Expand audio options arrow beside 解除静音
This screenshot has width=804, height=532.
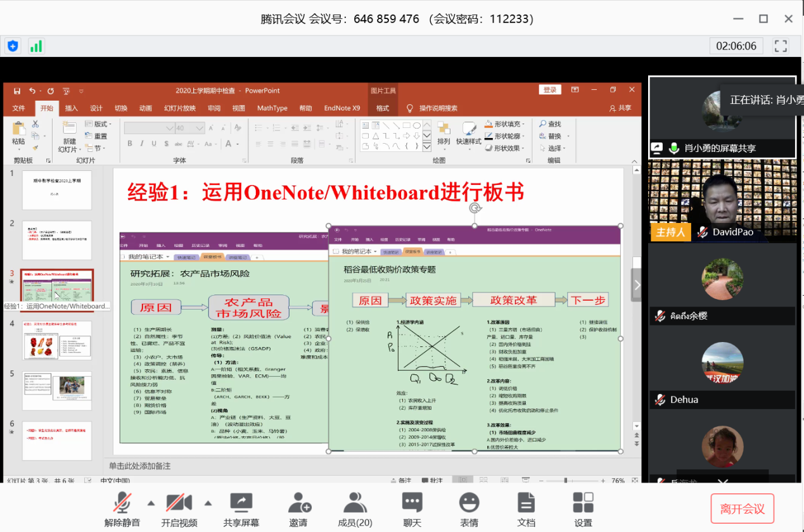(151, 503)
